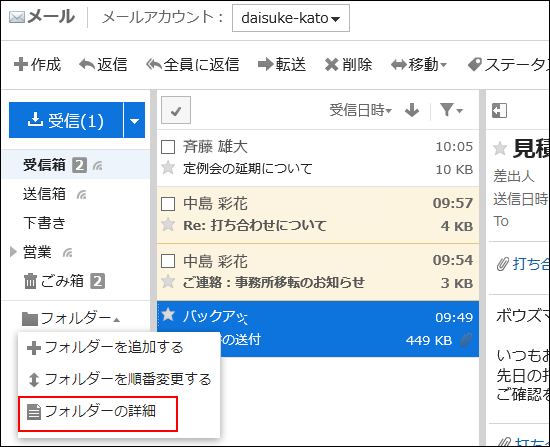Select the 営業 folder
This screenshot has height=447, width=550.
(x=37, y=252)
